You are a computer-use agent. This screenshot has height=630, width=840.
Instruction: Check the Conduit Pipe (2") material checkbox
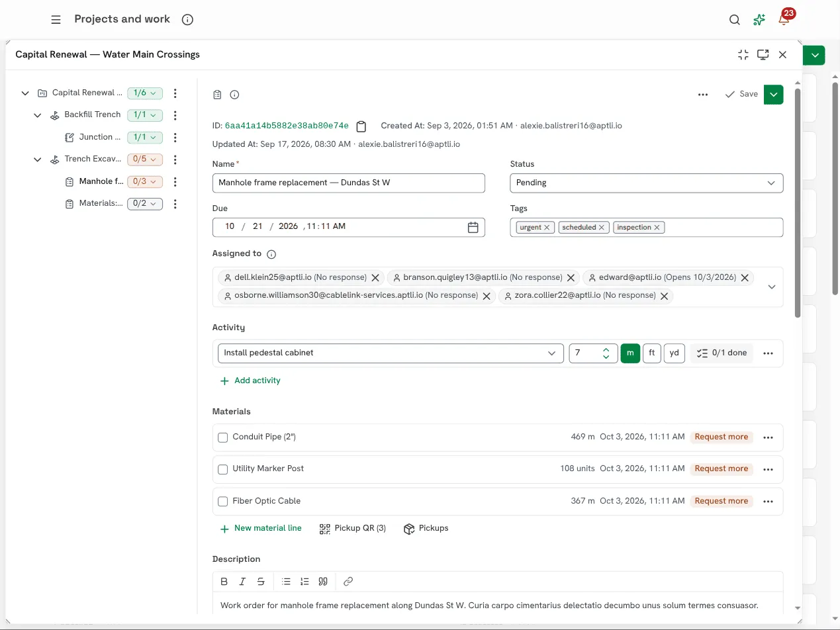click(x=223, y=438)
